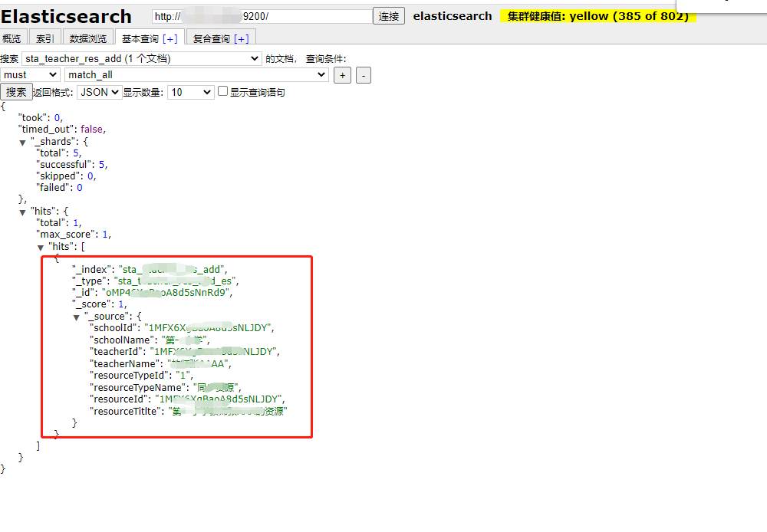Click the "successful": 5 line

click(72, 164)
